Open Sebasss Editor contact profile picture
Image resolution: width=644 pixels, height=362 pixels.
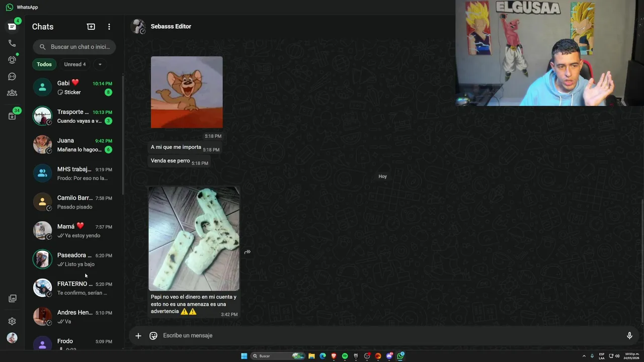(138, 27)
